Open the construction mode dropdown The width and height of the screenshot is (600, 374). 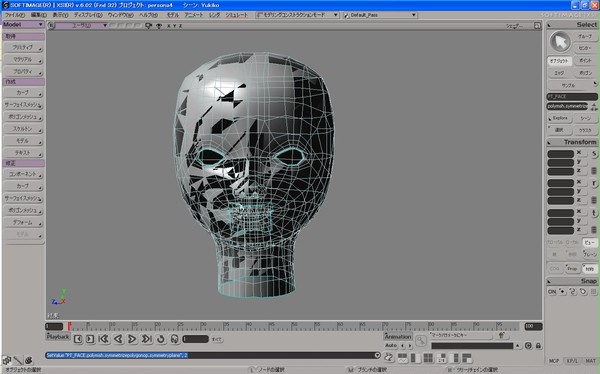click(x=297, y=15)
